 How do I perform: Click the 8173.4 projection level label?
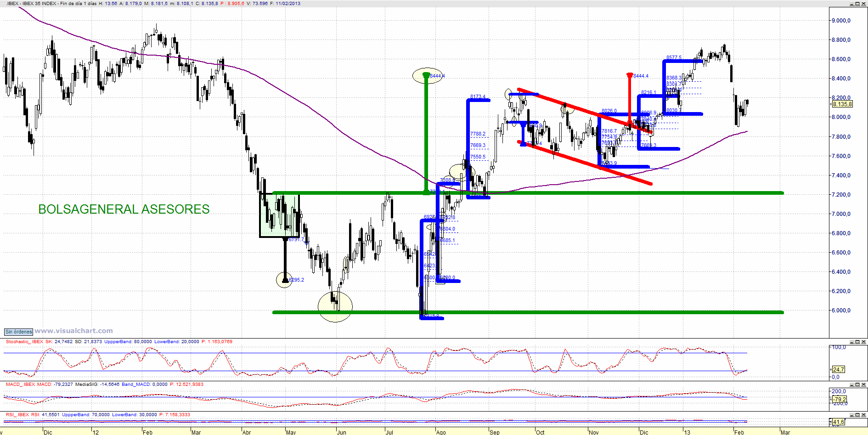click(478, 97)
